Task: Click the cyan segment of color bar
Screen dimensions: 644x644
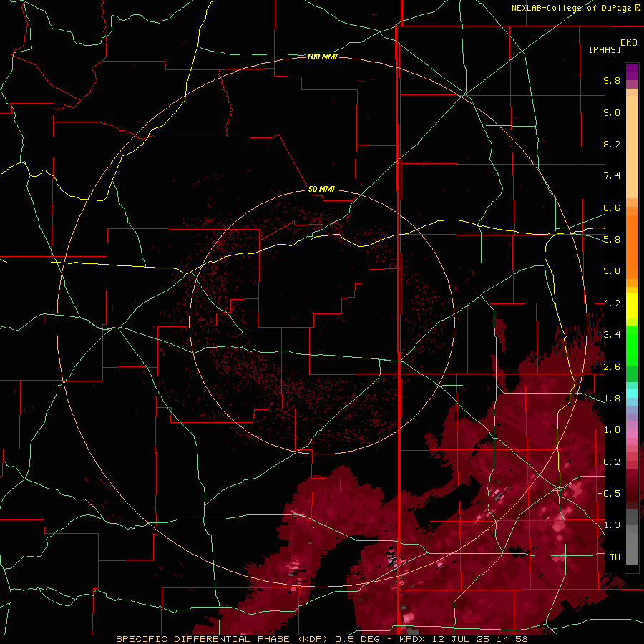Action: coord(632,394)
